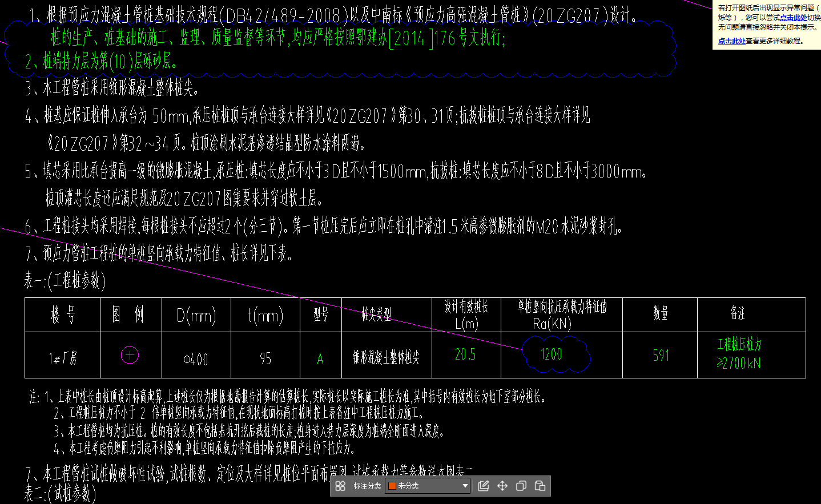
Task: Select the clouded '1200' bearing capacity value
Action: click(552, 354)
